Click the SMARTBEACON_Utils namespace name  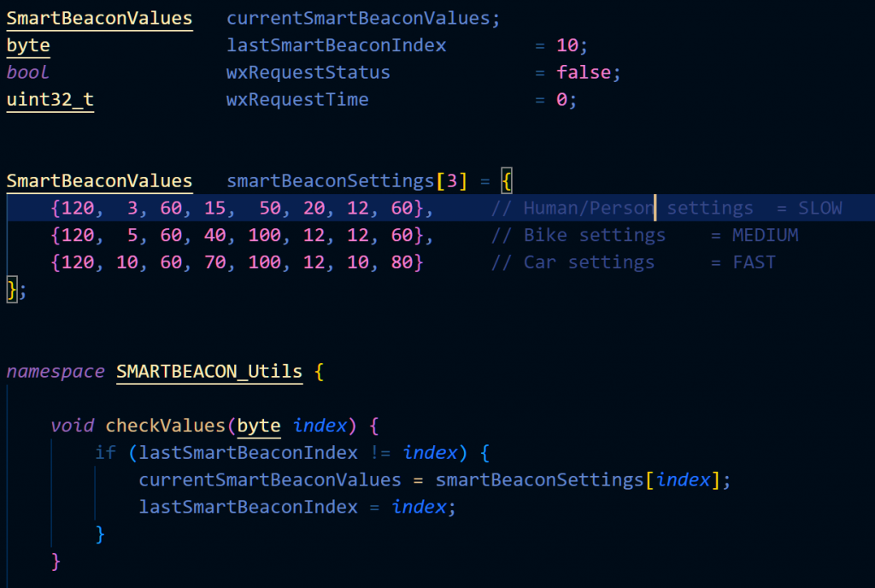point(208,372)
